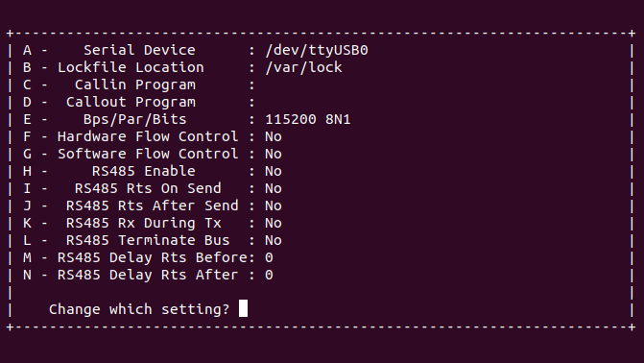Click the cursor after Change which setting
The height and width of the screenshot is (363, 644).
click(x=243, y=308)
